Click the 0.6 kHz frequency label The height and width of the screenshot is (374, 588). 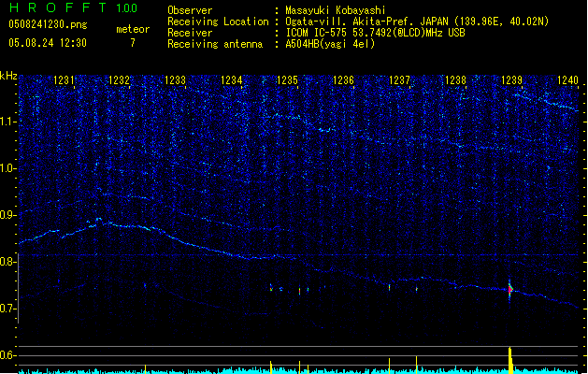[x=7, y=355]
